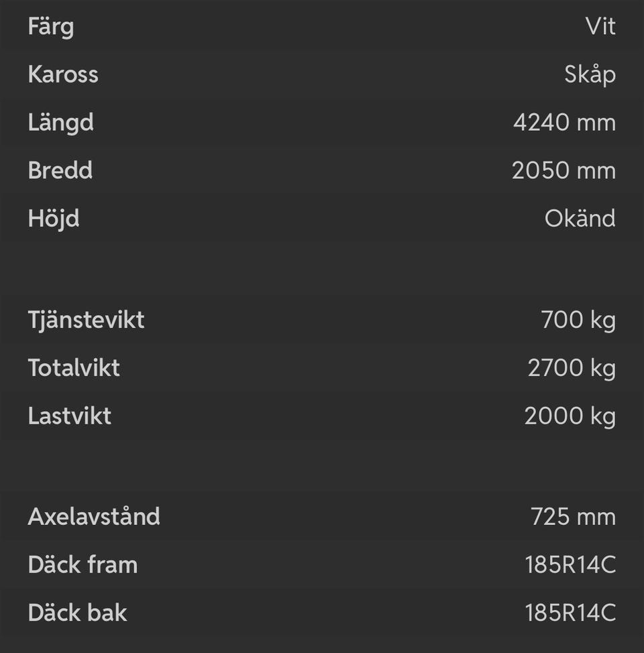Click the Höjd label
This screenshot has width=644, height=653.
point(54,219)
